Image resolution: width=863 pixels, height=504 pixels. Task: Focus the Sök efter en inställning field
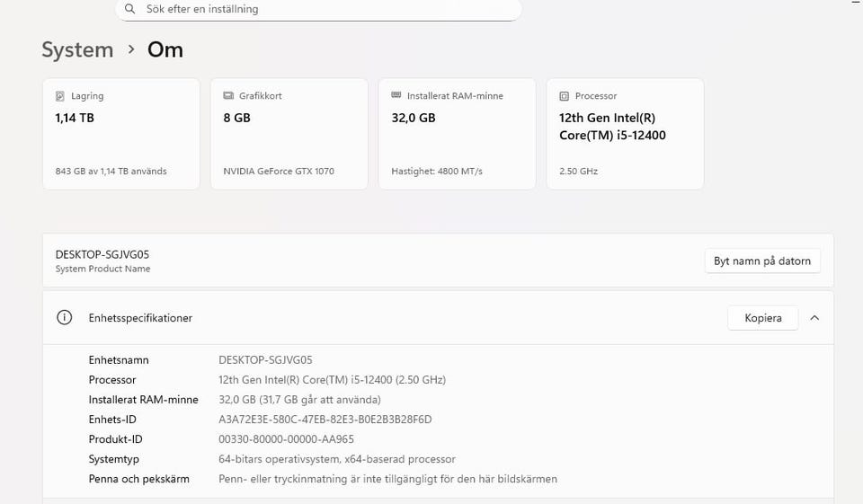coord(324,9)
